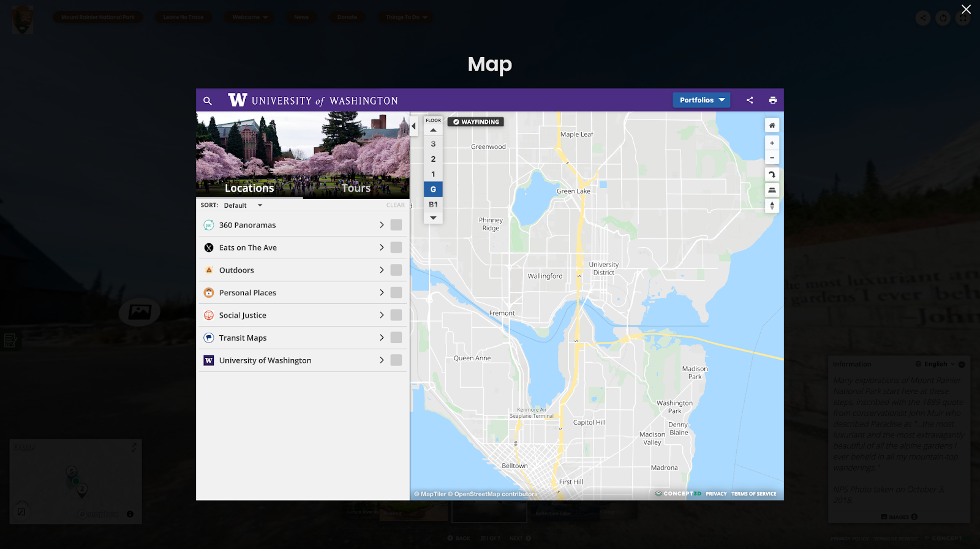
Task: Open the MapTiler attribution link
Action: coord(430,494)
